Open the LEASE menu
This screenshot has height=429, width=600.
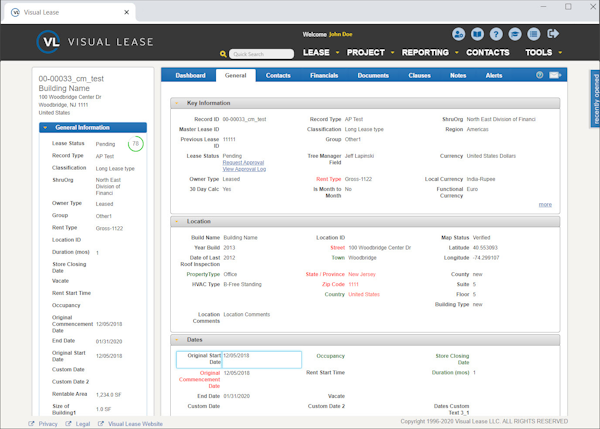(316, 52)
